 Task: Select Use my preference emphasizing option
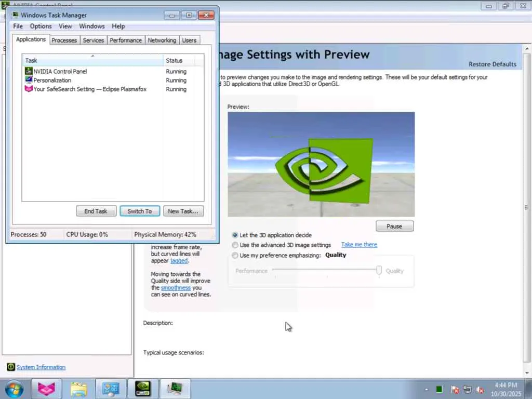(x=235, y=255)
